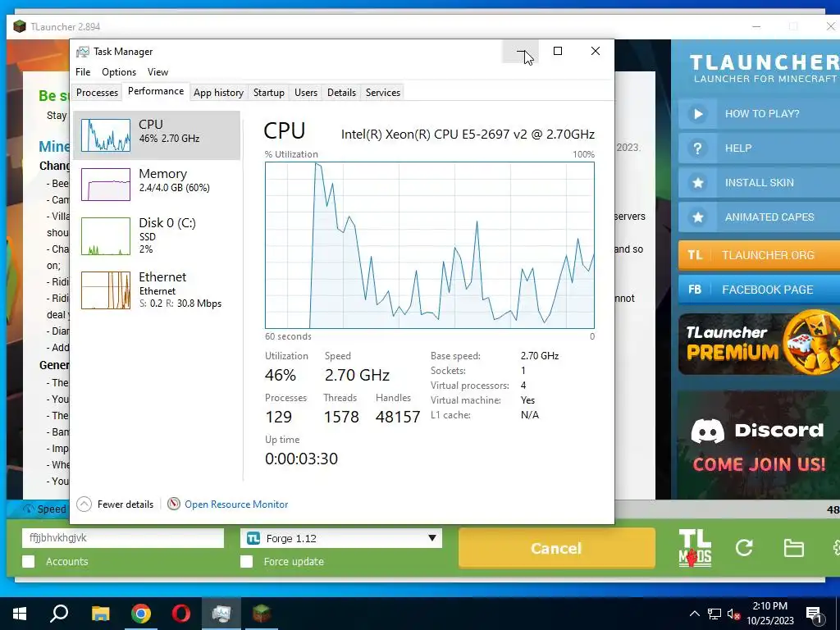Open the How To Play button
840x630 pixels.
(759, 113)
